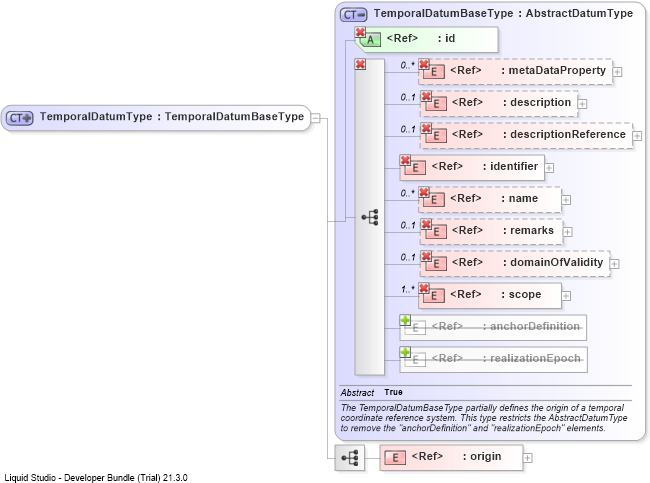Click the E icon of domainOfValidity

[437, 264]
